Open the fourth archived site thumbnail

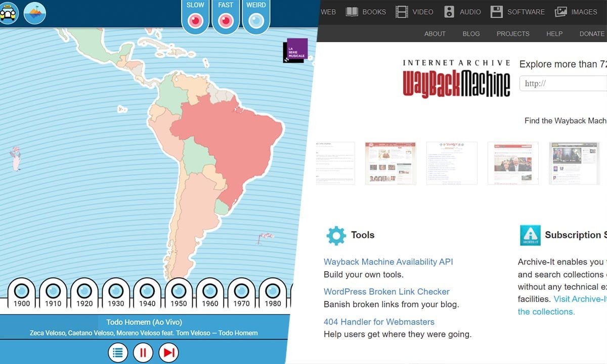click(x=513, y=163)
